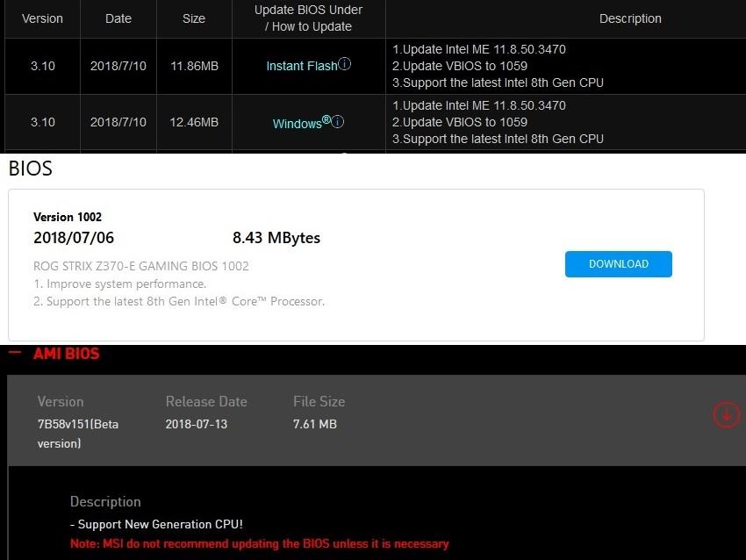Click the Date column header
The image size is (746, 560).
point(118,18)
